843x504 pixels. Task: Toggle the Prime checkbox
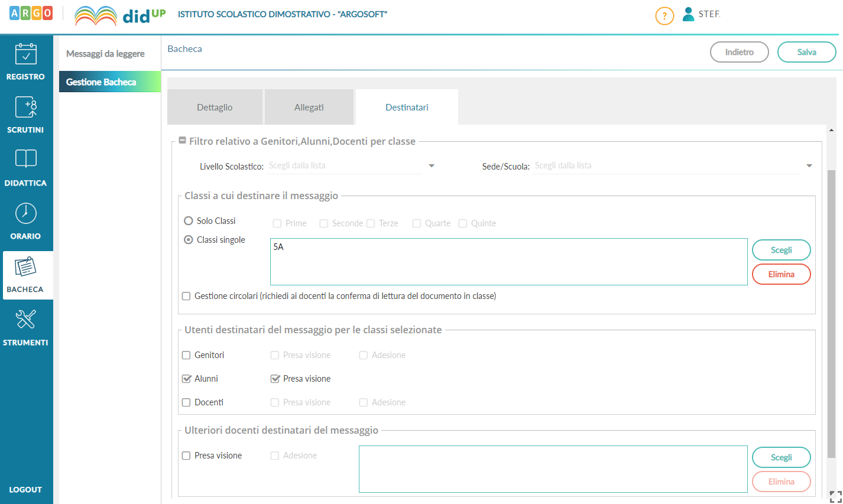click(277, 223)
